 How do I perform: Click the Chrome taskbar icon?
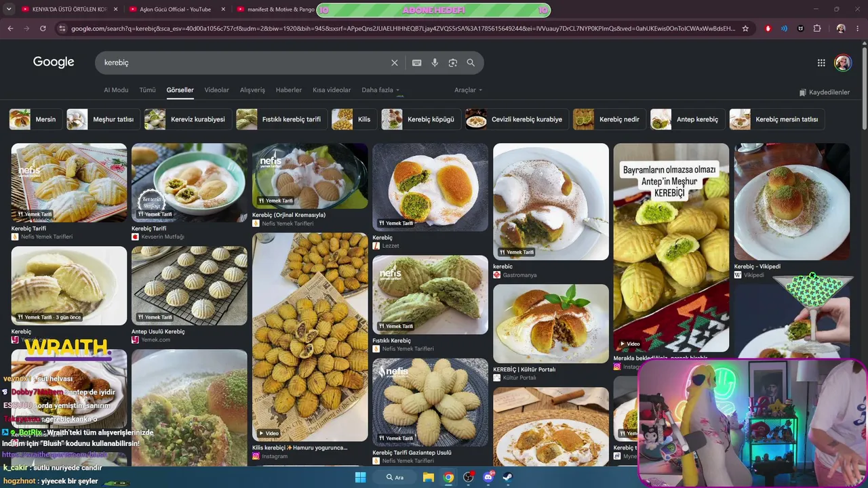point(448,477)
